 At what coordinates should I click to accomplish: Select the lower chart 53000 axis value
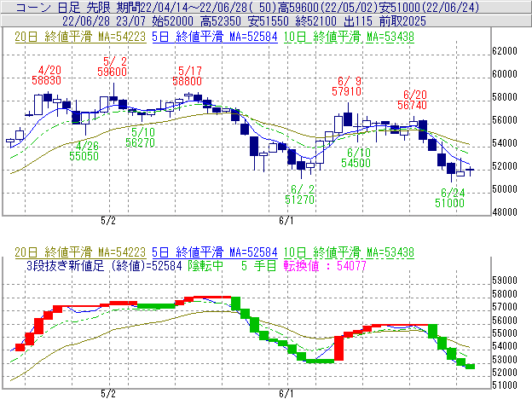[x=505, y=359]
